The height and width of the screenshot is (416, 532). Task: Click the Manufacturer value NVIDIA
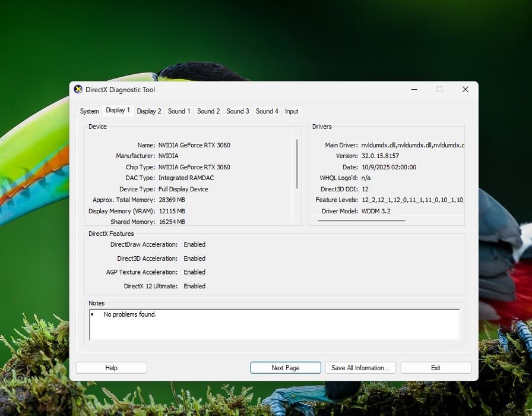168,156
